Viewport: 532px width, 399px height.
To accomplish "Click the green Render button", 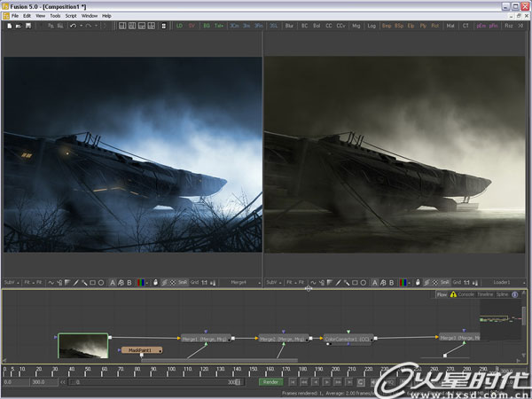I will click(270, 382).
